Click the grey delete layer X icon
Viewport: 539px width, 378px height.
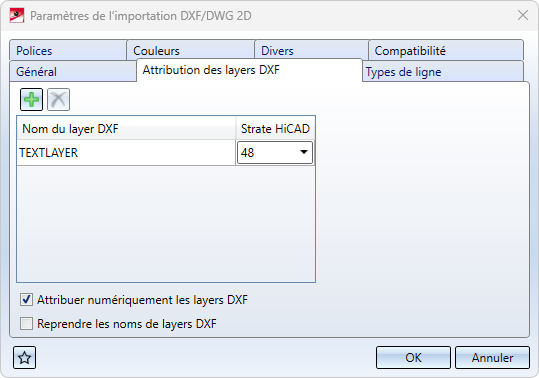tap(58, 100)
